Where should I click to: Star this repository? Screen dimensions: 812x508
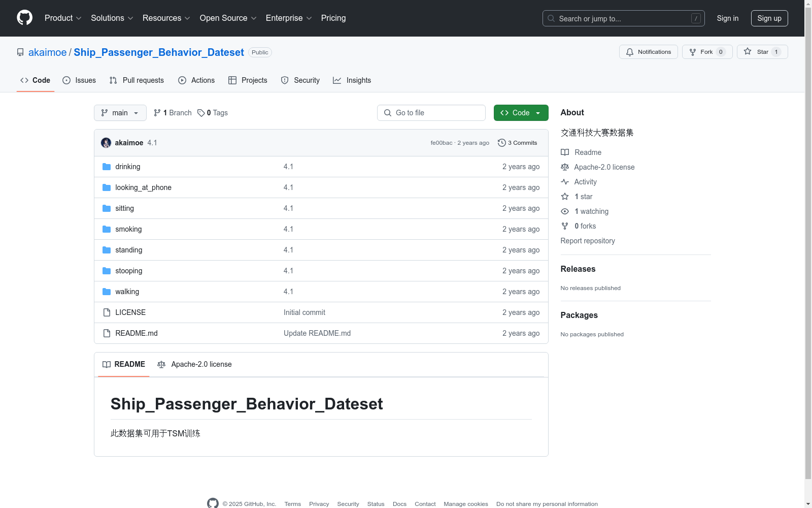click(x=762, y=52)
